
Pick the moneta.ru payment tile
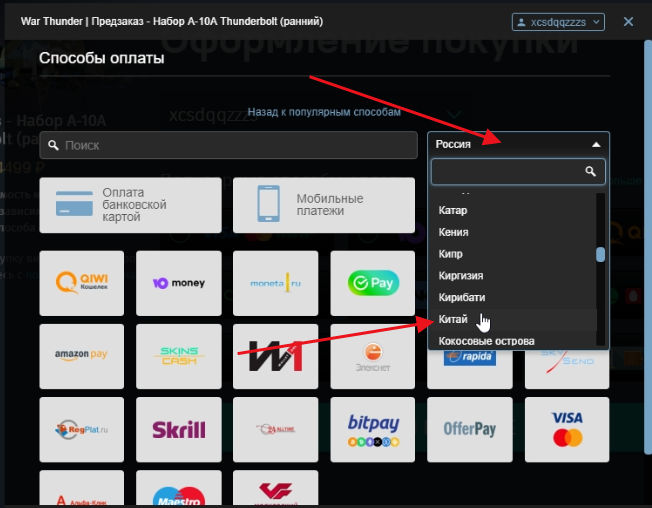click(276, 283)
